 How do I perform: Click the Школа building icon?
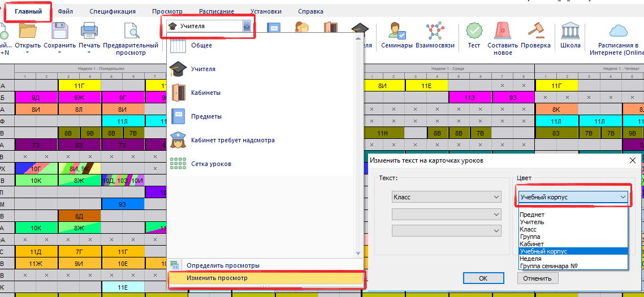[x=569, y=31]
